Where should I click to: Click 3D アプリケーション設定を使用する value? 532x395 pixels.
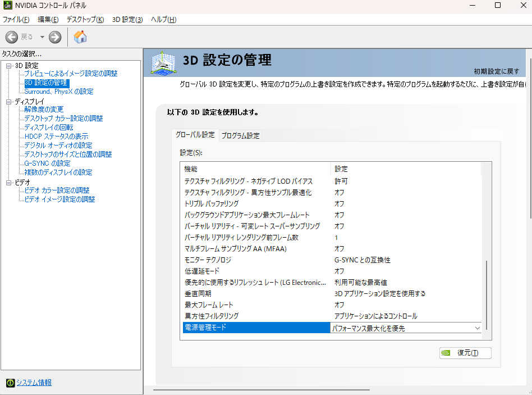coord(380,294)
